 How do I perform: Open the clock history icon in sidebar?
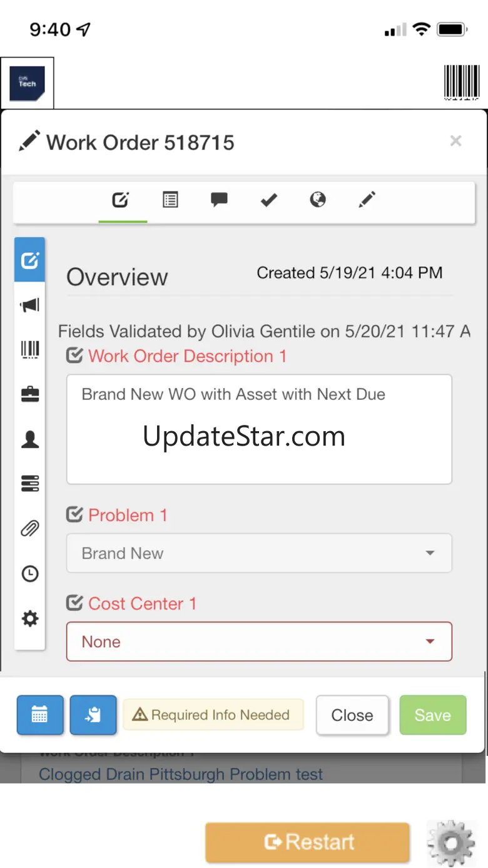[x=30, y=574]
